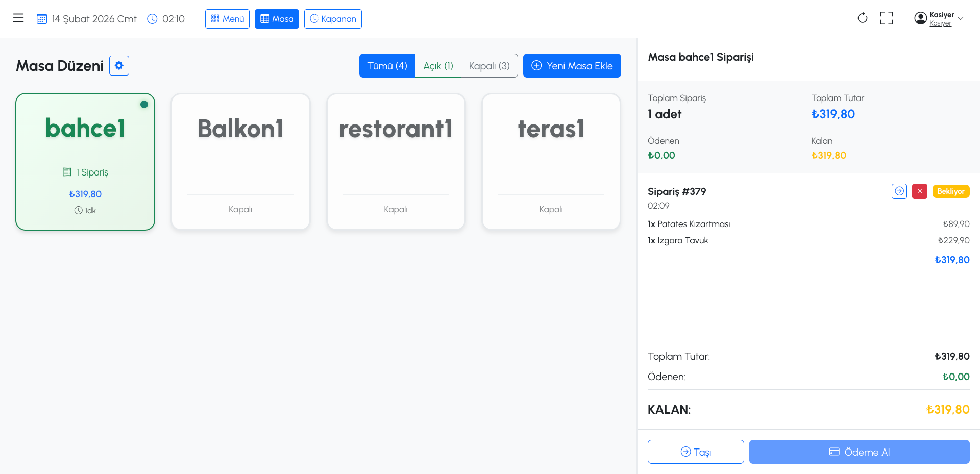Cancel order #379 with red X
The height and width of the screenshot is (474, 980).
[919, 191]
